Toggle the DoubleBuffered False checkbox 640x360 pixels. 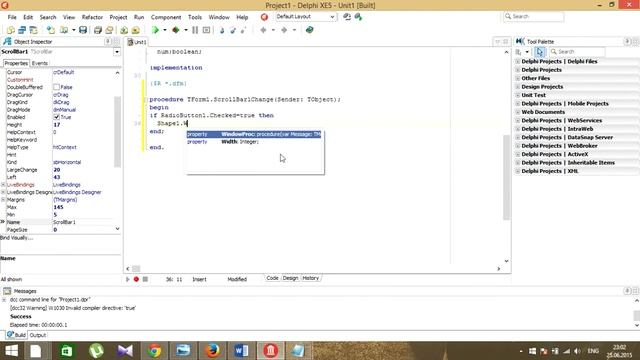tap(56, 87)
